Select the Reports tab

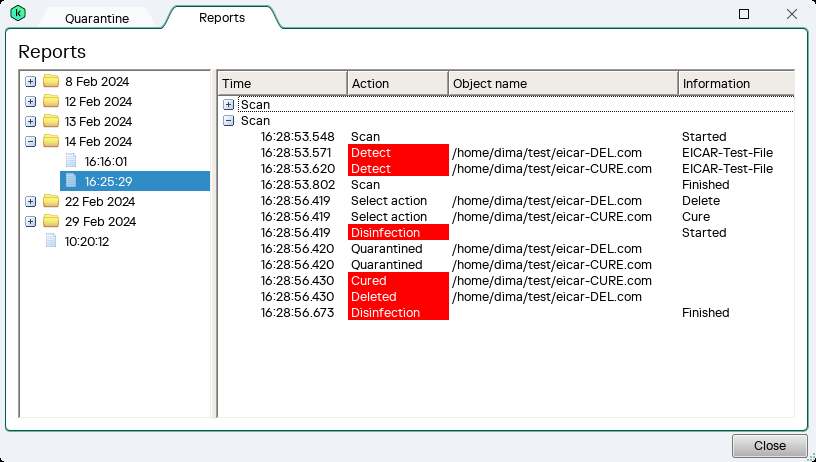click(x=222, y=17)
